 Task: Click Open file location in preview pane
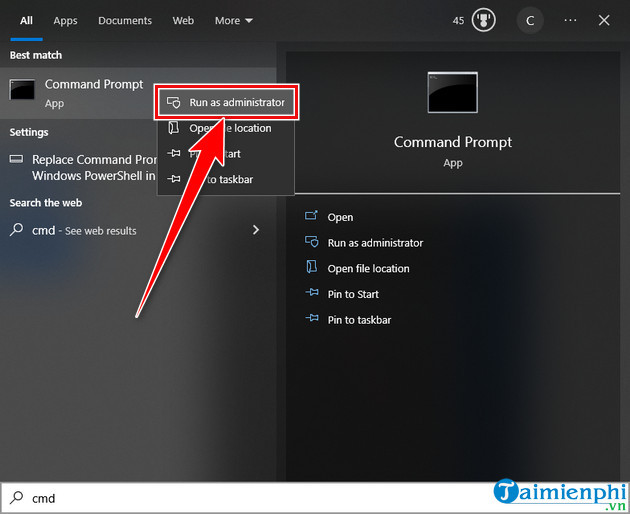368,268
